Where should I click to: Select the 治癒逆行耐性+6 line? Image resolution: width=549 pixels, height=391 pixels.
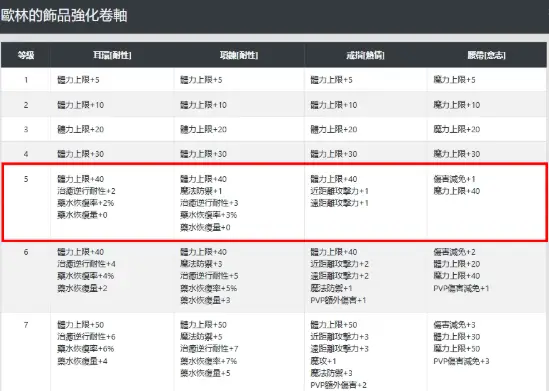coord(86,336)
